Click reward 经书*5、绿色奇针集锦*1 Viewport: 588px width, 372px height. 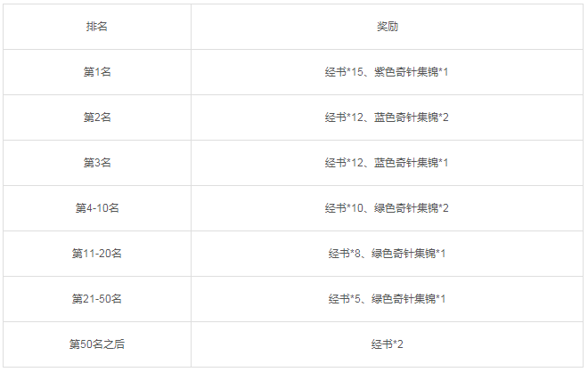tap(387, 299)
